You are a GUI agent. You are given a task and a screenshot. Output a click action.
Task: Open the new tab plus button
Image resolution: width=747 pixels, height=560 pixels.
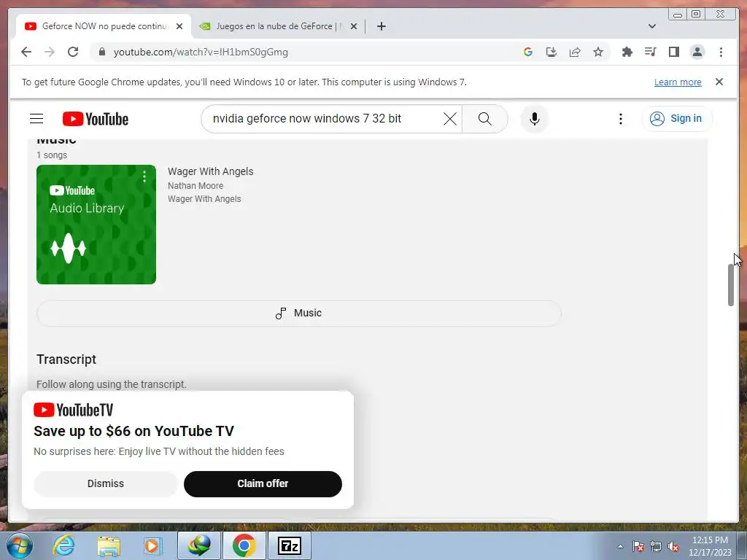[381, 26]
